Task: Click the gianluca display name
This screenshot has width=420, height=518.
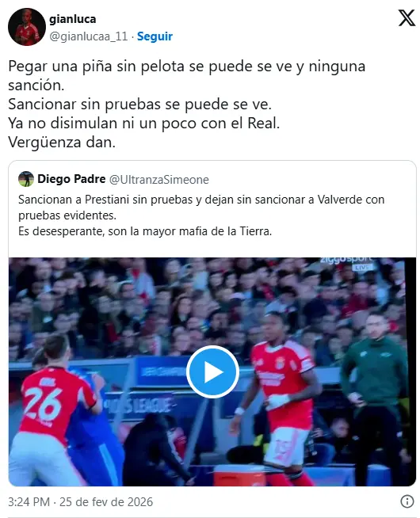Action: (x=73, y=19)
